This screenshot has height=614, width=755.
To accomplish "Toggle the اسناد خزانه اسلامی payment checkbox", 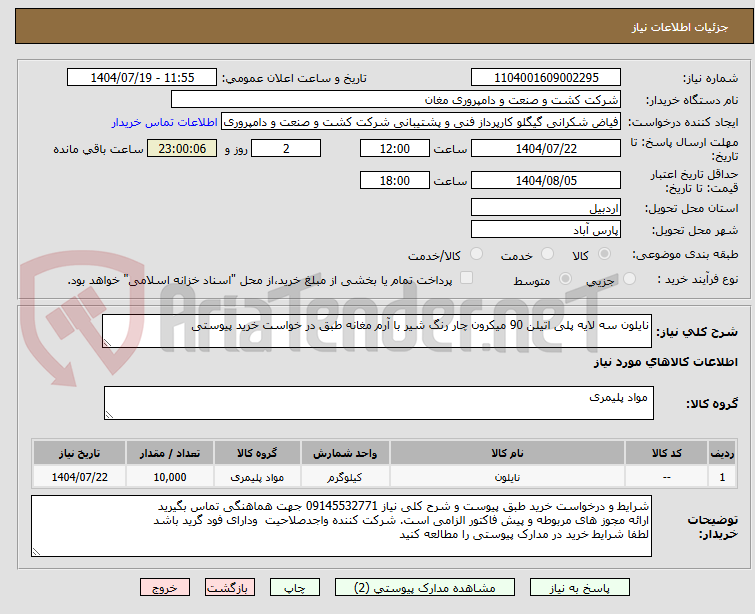I will [x=466, y=278].
